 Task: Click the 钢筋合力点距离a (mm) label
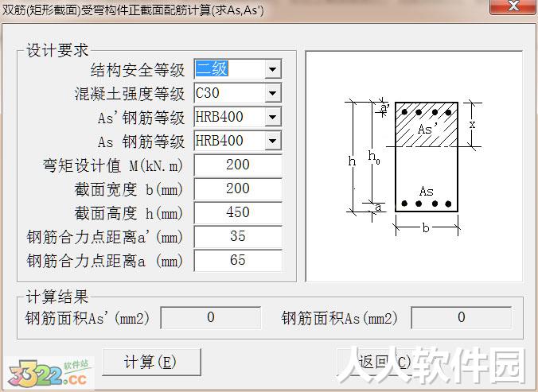[x=104, y=261]
